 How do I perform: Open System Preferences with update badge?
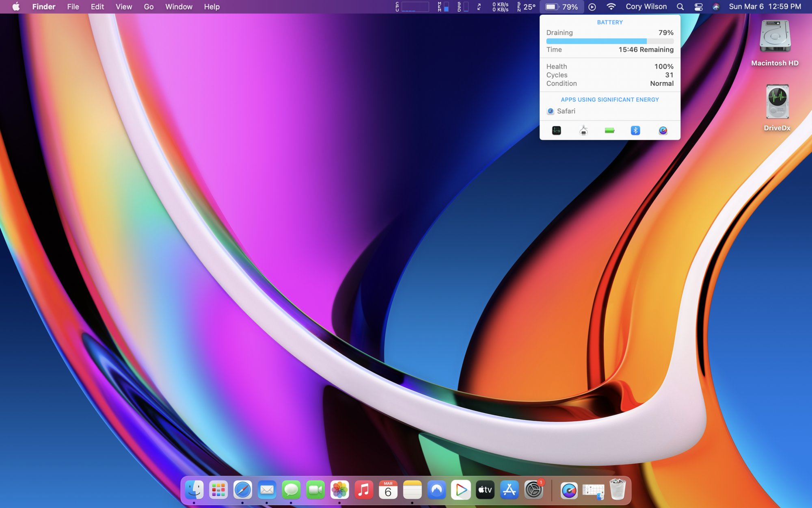533,490
